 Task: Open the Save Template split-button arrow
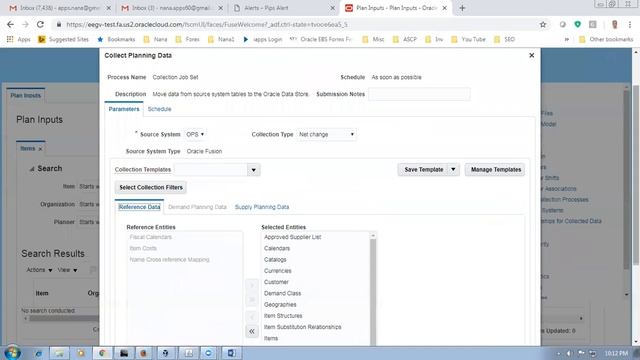coord(453,169)
